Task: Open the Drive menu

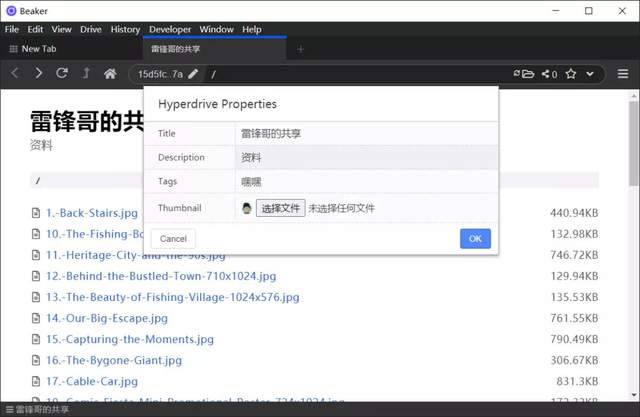Action: click(91, 29)
